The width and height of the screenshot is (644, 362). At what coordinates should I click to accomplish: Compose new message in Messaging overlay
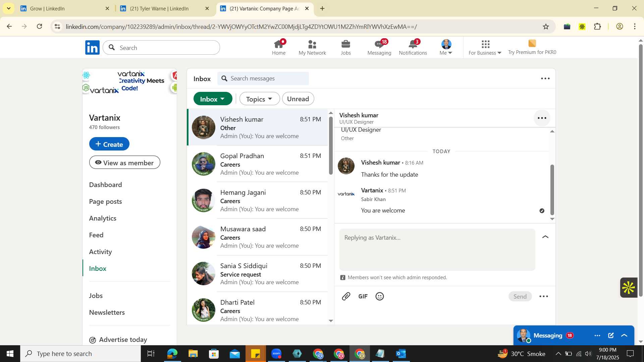click(611, 336)
